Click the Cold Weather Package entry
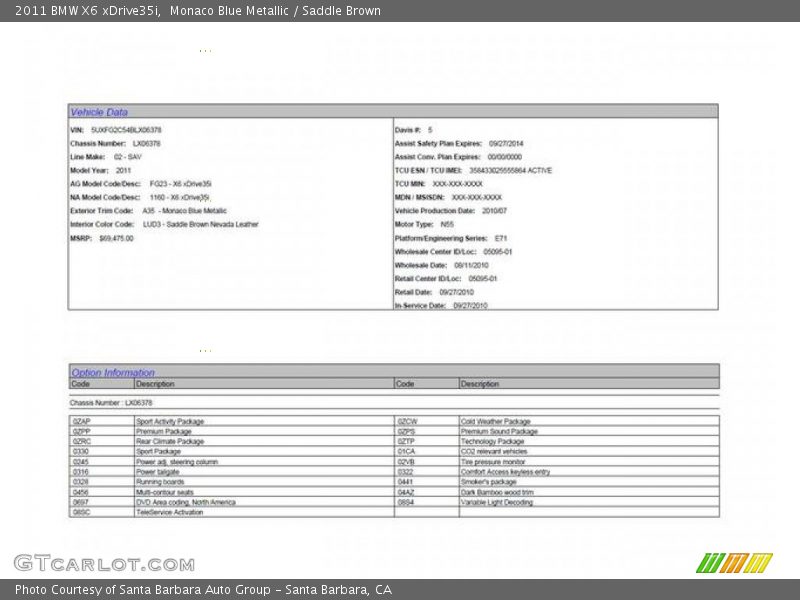 pos(495,422)
